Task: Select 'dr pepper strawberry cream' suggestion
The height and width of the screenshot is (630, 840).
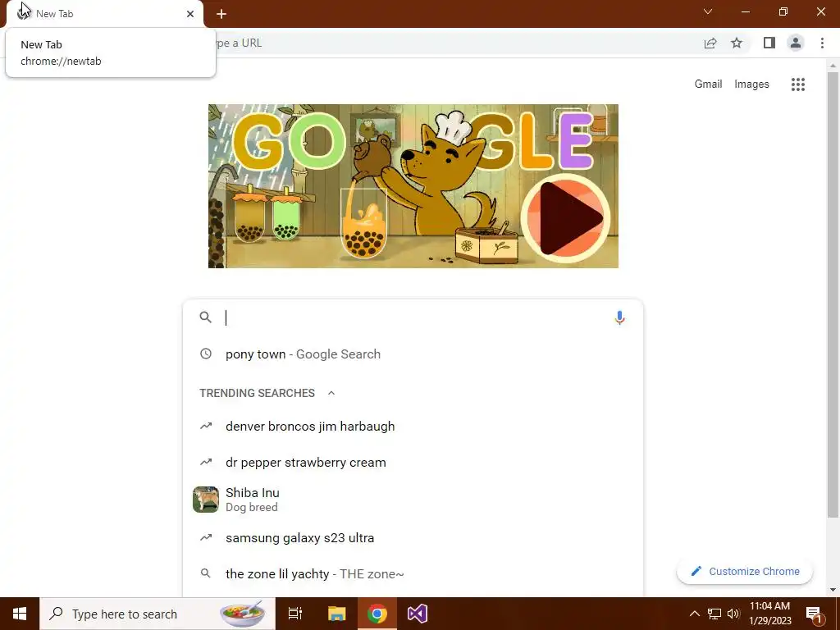Action: pyautogui.click(x=413, y=463)
